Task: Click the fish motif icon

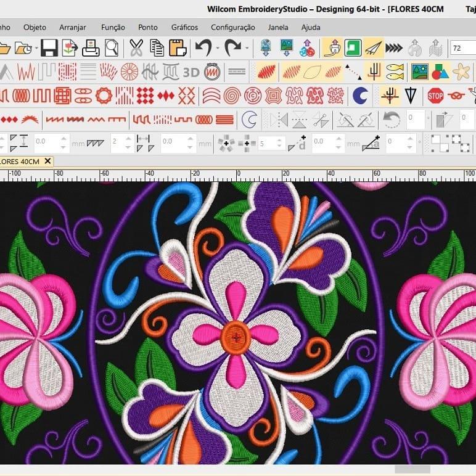Action: [x=395, y=72]
